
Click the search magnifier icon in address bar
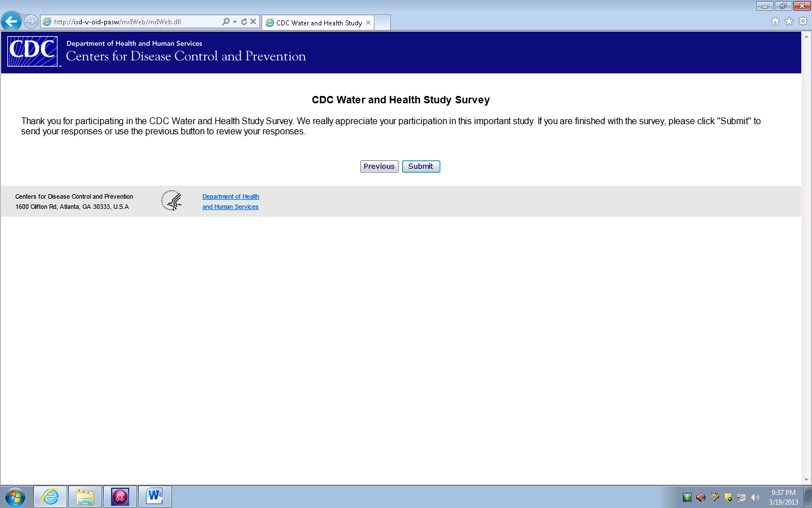tap(226, 21)
